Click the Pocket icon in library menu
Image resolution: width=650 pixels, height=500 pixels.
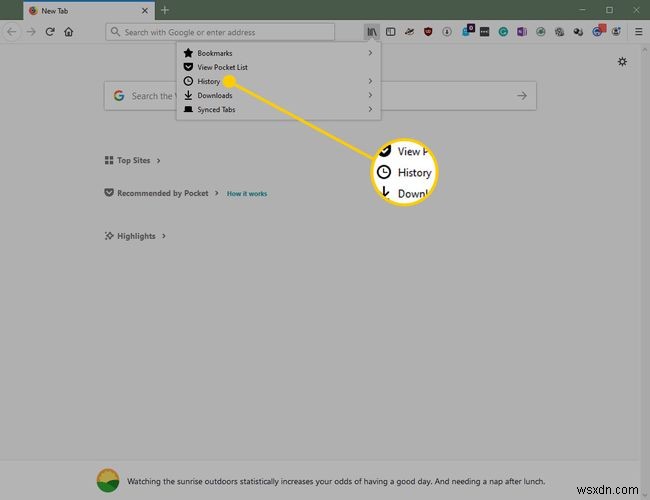coord(188,67)
